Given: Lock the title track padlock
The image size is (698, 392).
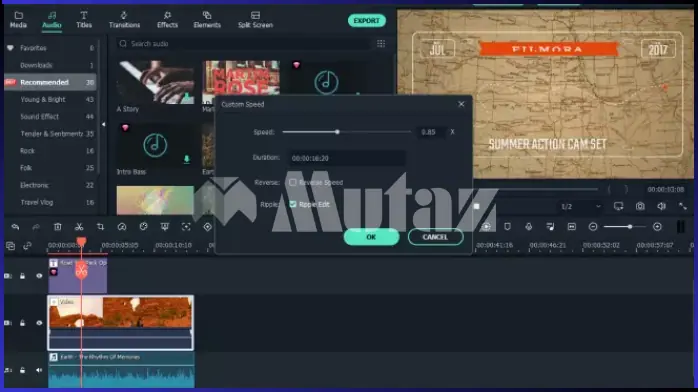Looking at the screenshot, I should coord(22,276).
